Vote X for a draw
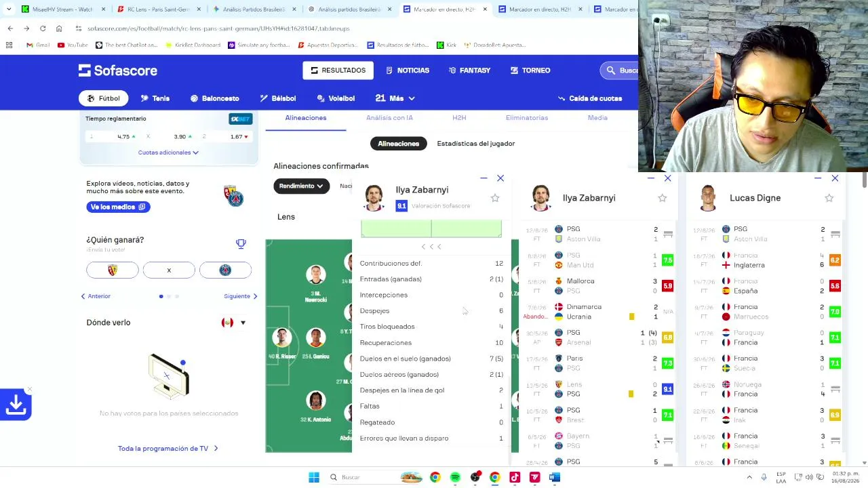 [169, 270]
